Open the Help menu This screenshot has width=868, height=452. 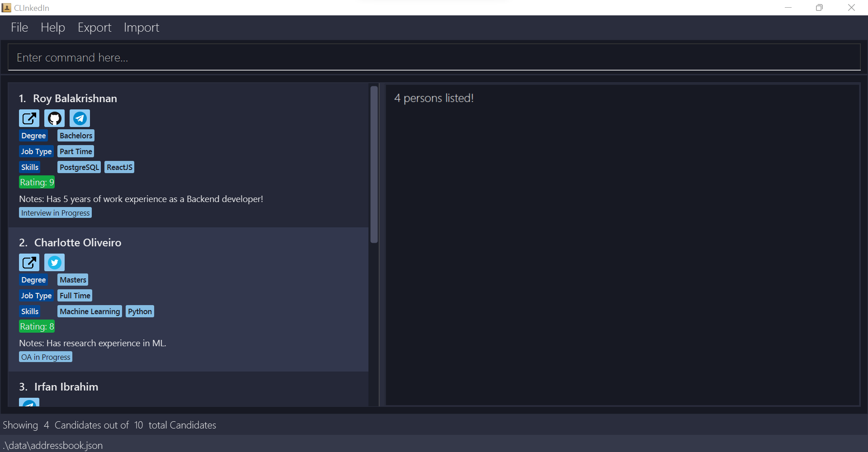[53, 28]
